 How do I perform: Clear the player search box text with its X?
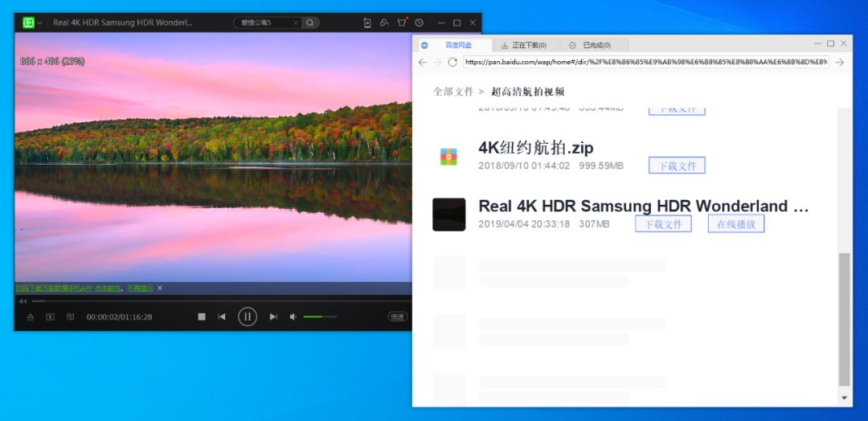[x=296, y=22]
